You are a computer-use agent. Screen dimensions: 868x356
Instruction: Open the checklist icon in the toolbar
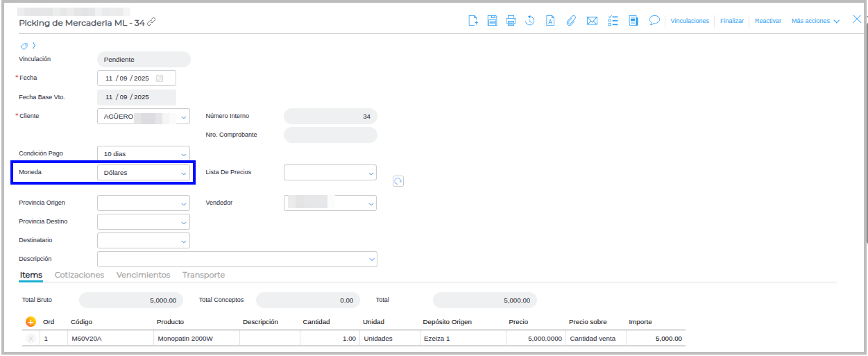(x=613, y=21)
